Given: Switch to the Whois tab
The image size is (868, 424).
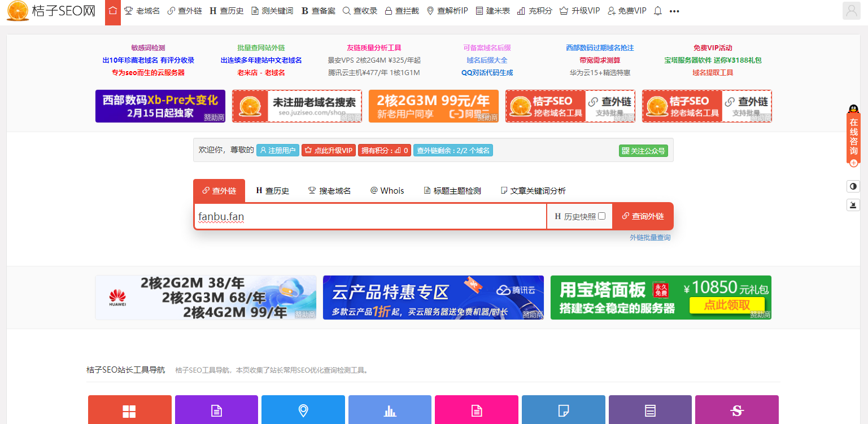Looking at the screenshot, I should coord(387,190).
